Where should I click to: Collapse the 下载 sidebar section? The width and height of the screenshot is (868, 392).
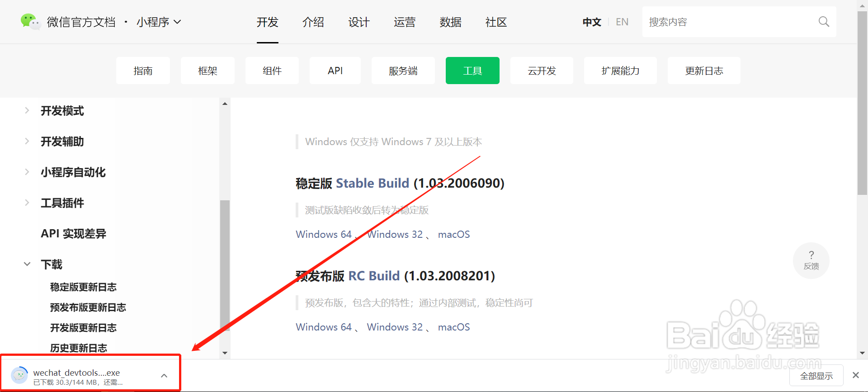point(27,264)
